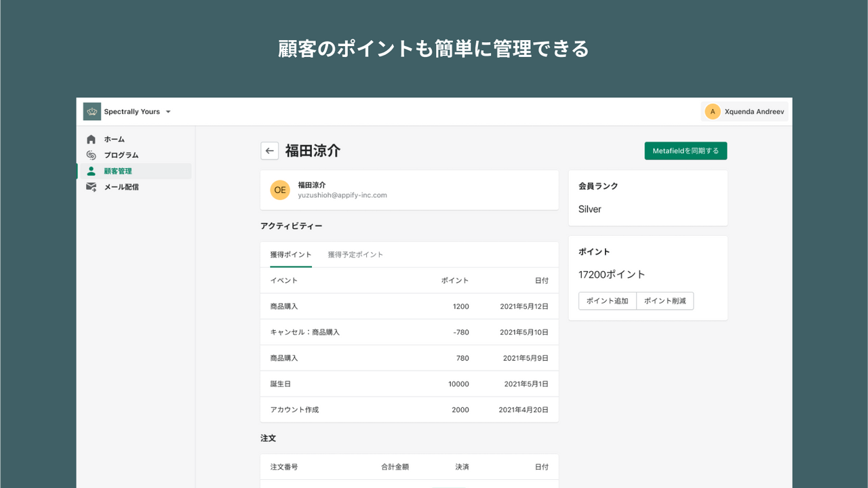Click the 会員ランク card title

point(598,186)
